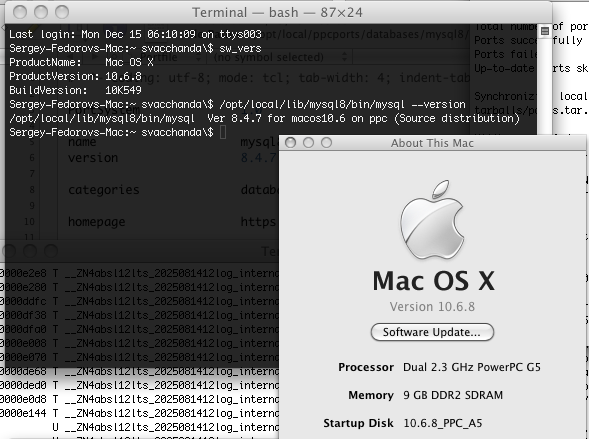The height and width of the screenshot is (439, 589).
Task: Click the Software Update... button
Action: [x=432, y=332]
